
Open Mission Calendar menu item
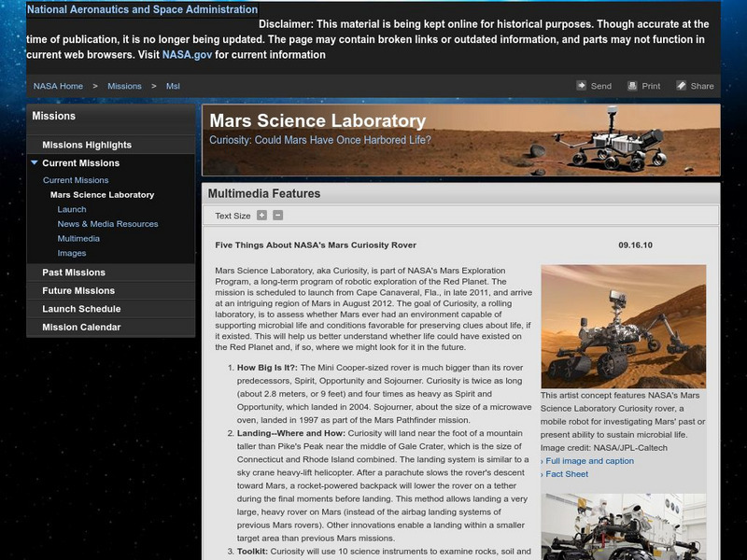pos(110,328)
